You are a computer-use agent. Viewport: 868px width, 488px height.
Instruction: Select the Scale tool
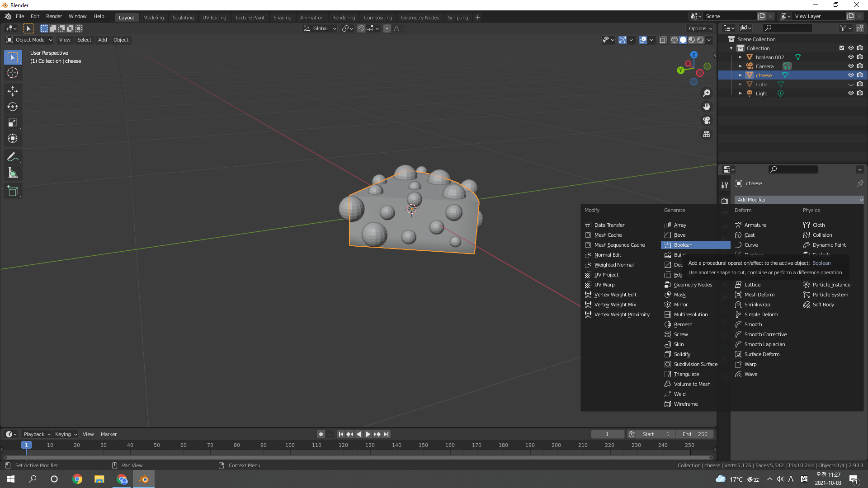[13, 123]
